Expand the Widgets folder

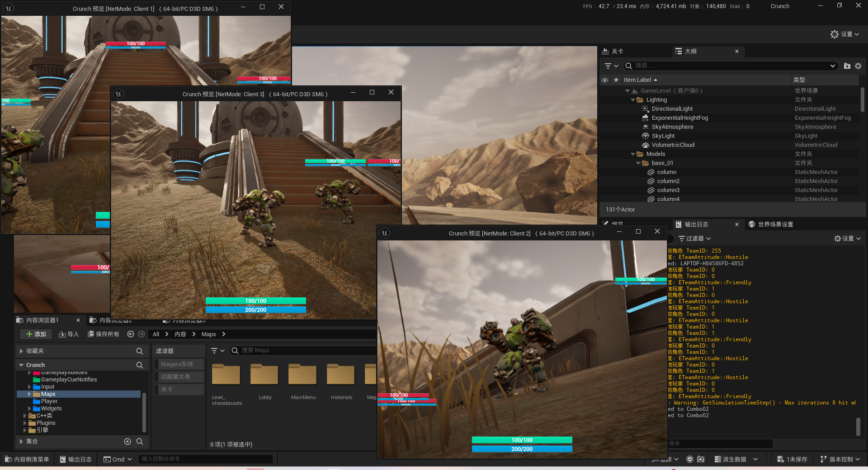tap(29, 409)
